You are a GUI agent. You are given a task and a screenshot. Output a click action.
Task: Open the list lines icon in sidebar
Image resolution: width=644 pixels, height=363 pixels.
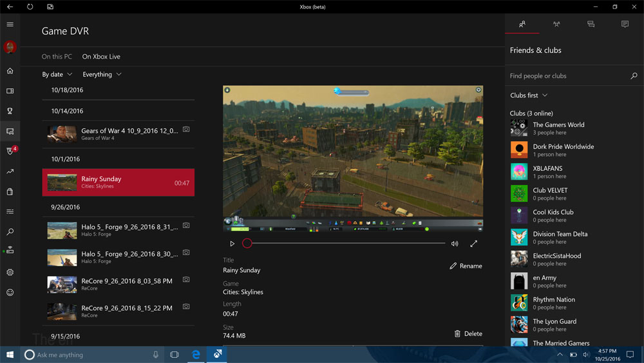point(10,211)
